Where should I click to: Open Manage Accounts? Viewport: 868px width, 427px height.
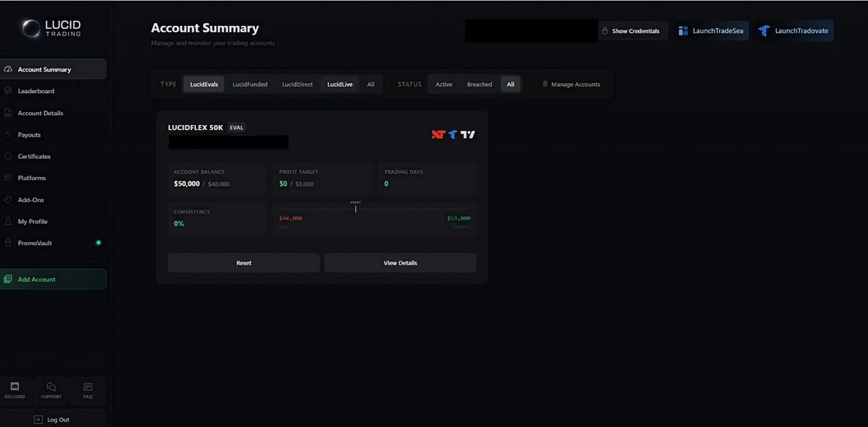pyautogui.click(x=571, y=85)
